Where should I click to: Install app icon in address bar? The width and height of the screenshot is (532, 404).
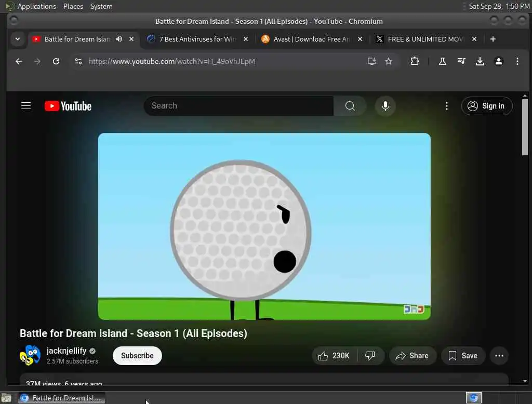coord(372,61)
